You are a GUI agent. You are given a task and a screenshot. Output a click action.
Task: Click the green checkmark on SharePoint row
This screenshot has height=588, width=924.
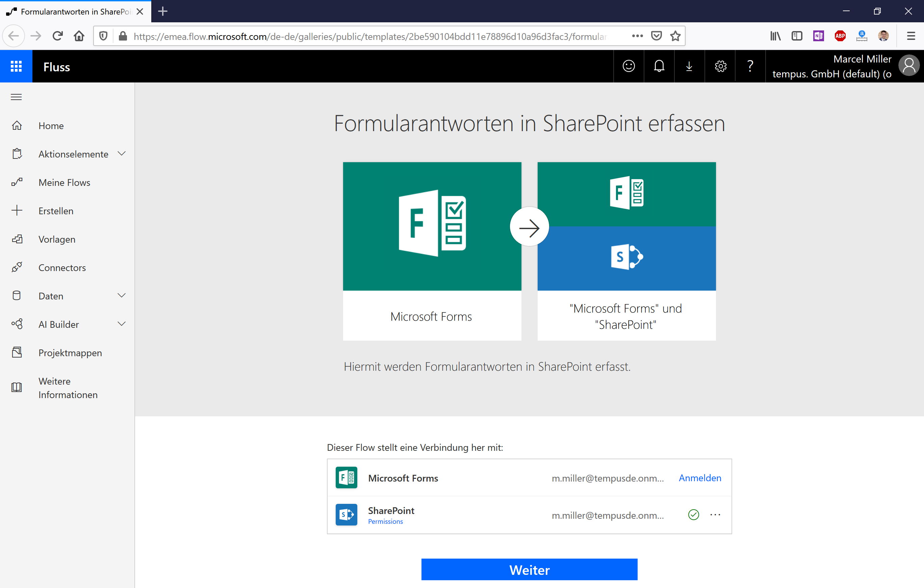[x=694, y=515]
